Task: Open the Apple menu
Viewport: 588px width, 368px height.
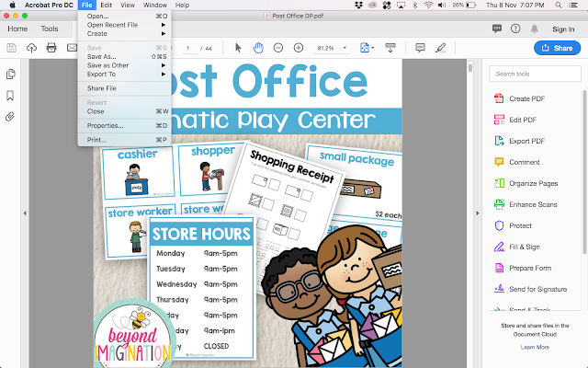Action: [12, 5]
